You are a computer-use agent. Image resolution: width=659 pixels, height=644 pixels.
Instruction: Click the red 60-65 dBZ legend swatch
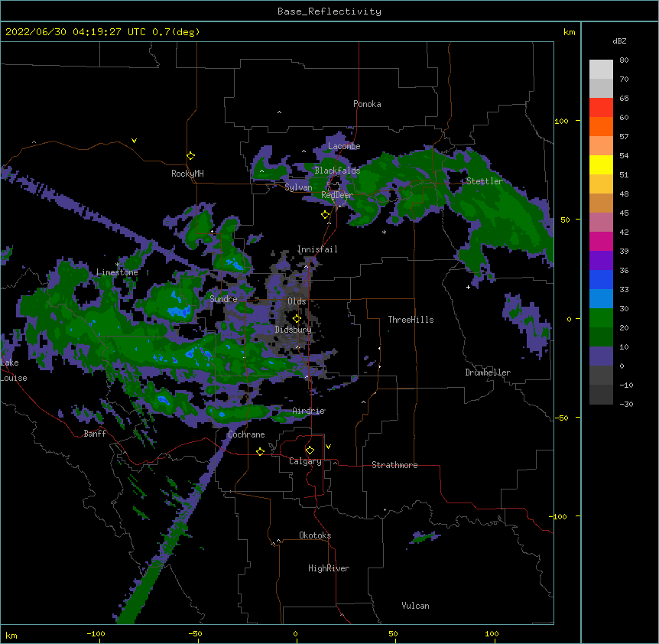click(x=601, y=107)
